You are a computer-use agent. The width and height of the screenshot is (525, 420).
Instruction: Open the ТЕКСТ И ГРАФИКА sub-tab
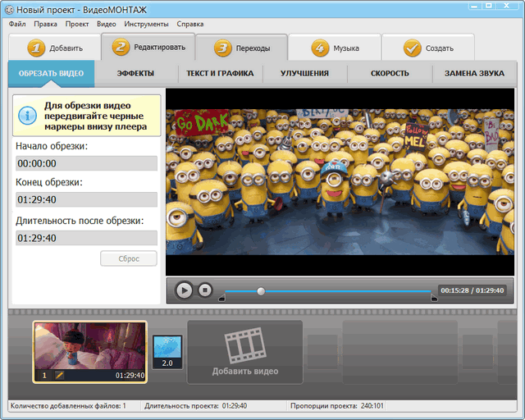(x=219, y=74)
